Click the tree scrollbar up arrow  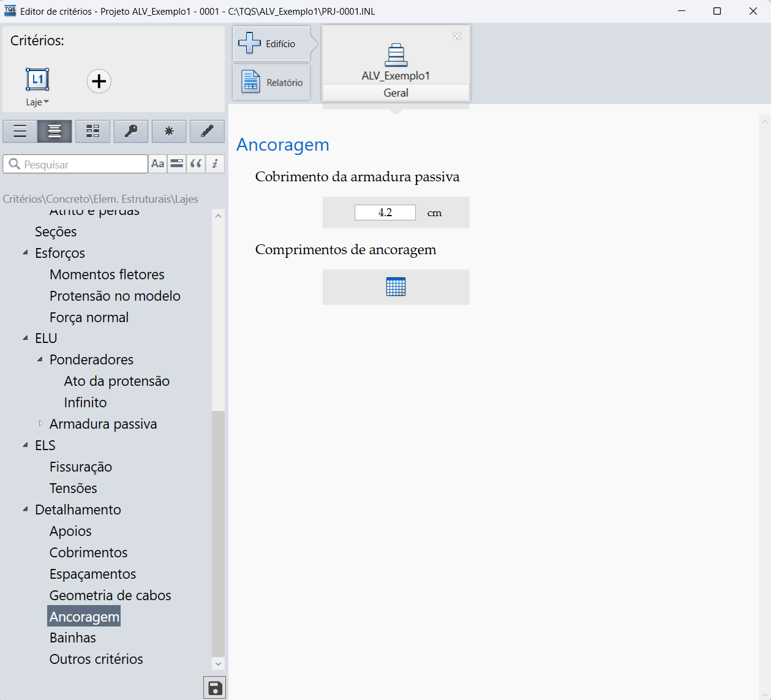point(219,216)
